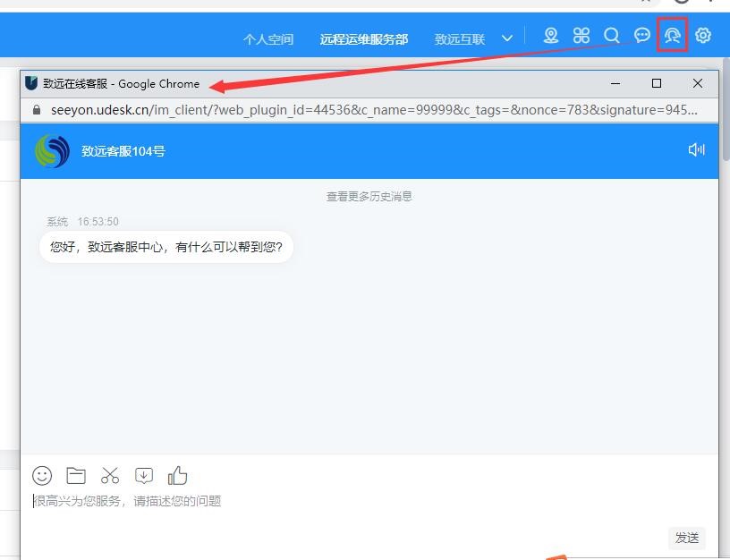Take a screenshot with the scissors icon
Viewport: 730px width, 560px height.
point(110,475)
